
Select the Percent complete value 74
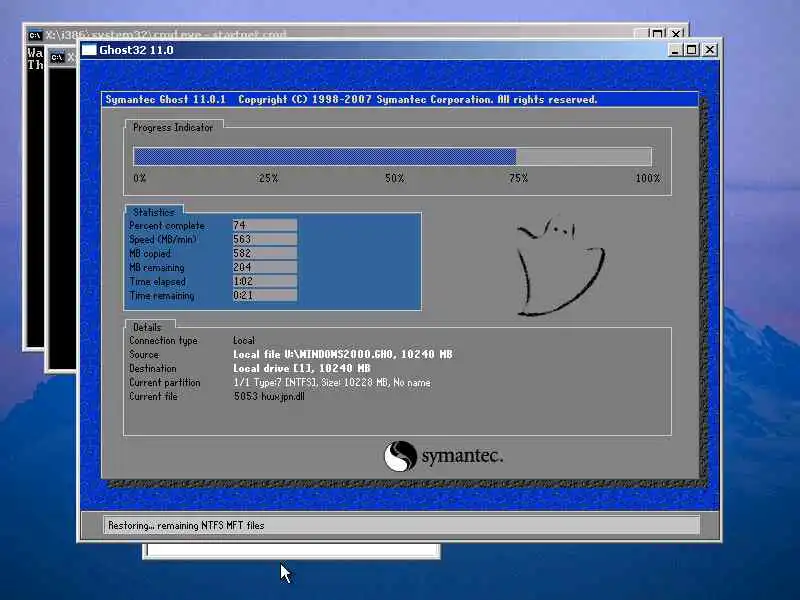pyautogui.click(x=265, y=225)
